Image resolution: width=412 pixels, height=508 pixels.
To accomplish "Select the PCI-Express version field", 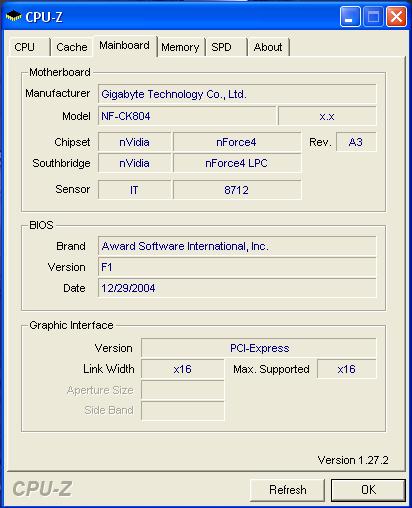I will tap(259, 348).
